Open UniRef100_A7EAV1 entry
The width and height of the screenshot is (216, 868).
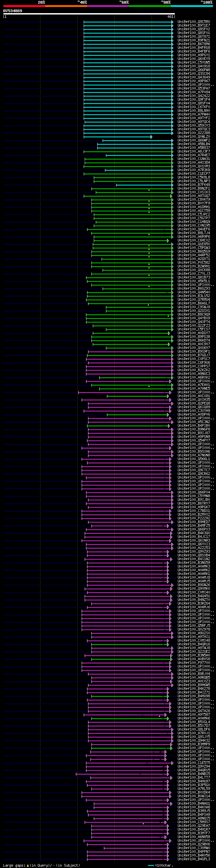(x=194, y=385)
